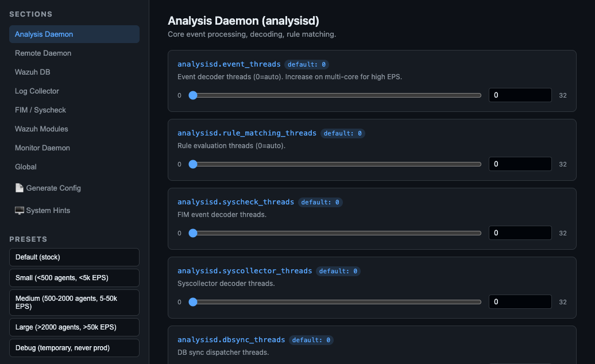Apply the Large (>2000 agents) preset
The width and height of the screenshot is (595, 364).
click(75, 327)
